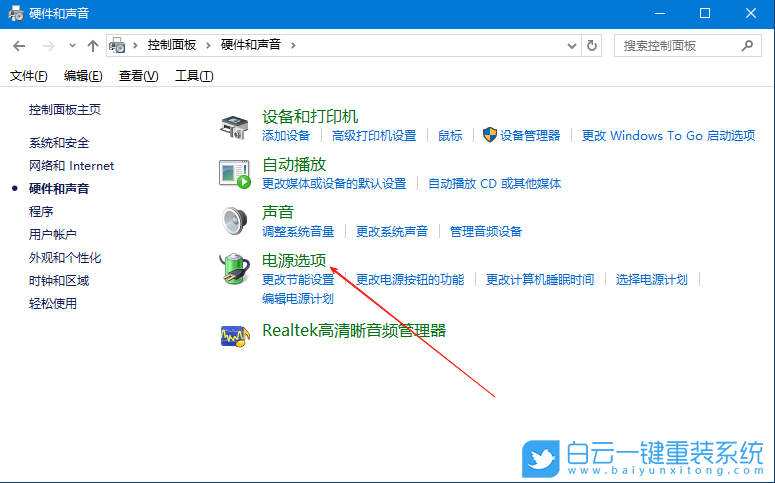Open the AutoPlay icon
Screen dimensions: 775x483
234,174
